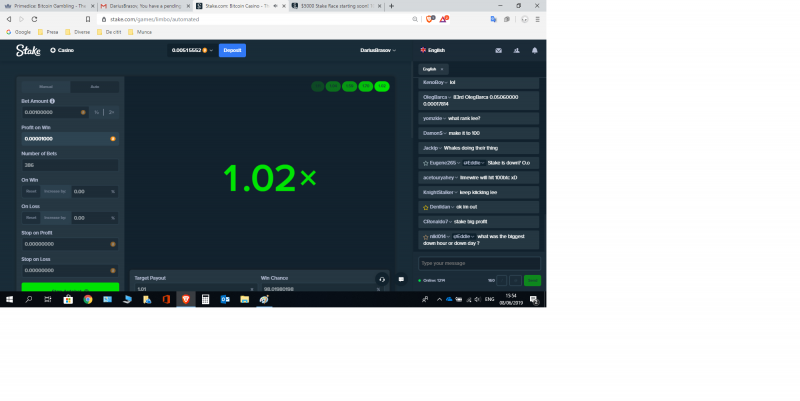The image size is (800, 401).
Task: Open Outlook from the taskbar
Action: 224,299
